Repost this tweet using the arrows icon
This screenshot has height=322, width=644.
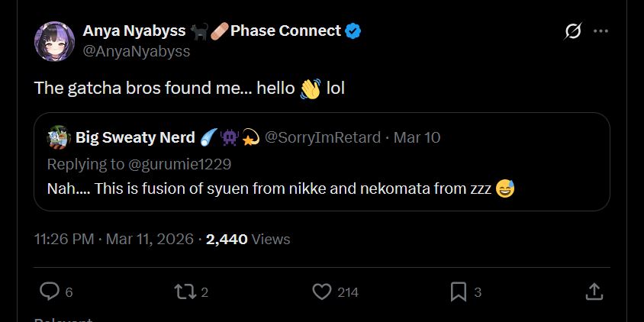184,291
